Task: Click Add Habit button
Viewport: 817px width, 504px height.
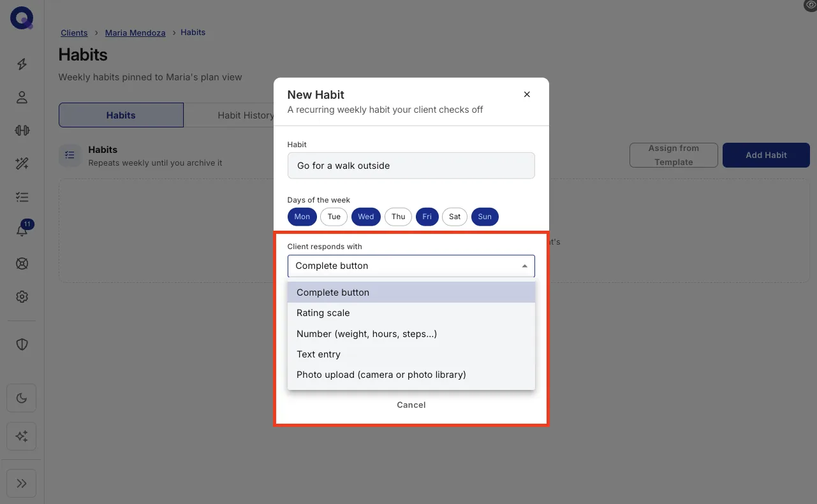Action: pos(767,155)
